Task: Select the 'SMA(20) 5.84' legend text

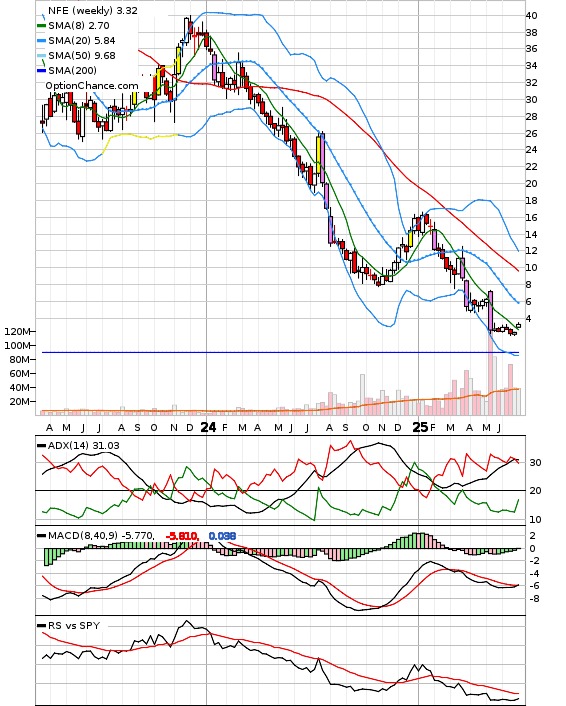Action: (x=82, y=41)
